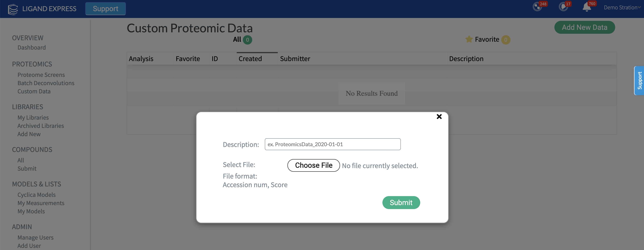Open the protein icon showing 17
The height and width of the screenshot is (250, 644).
click(563, 7)
